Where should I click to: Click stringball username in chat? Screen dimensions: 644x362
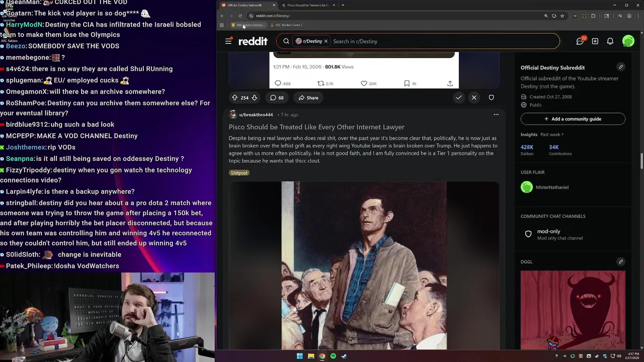click(x=21, y=203)
